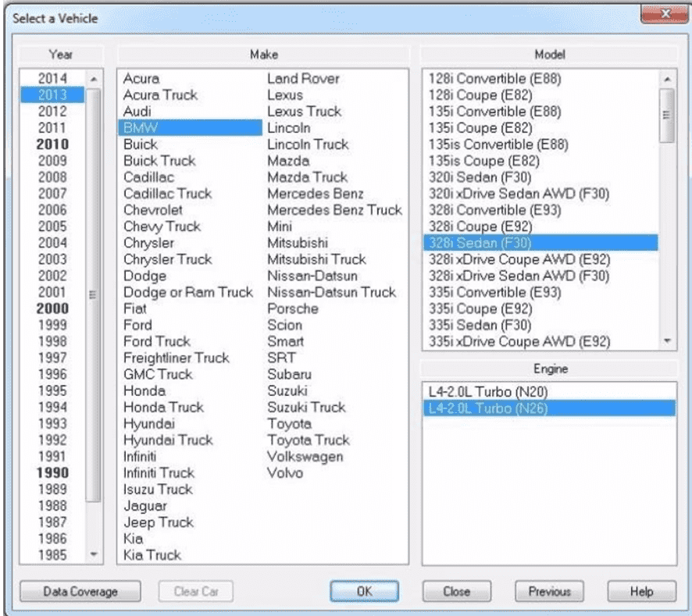Choose Mini make
Viewport: 692px width, 616px height.
[280, 226]
